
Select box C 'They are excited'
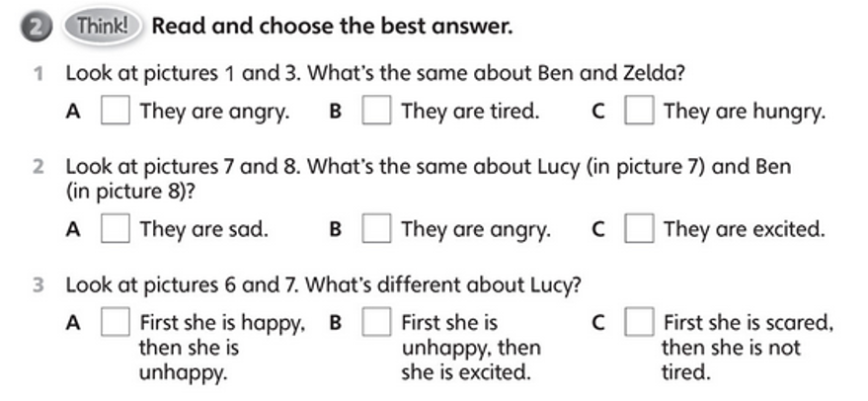click(x=639, y=228)
